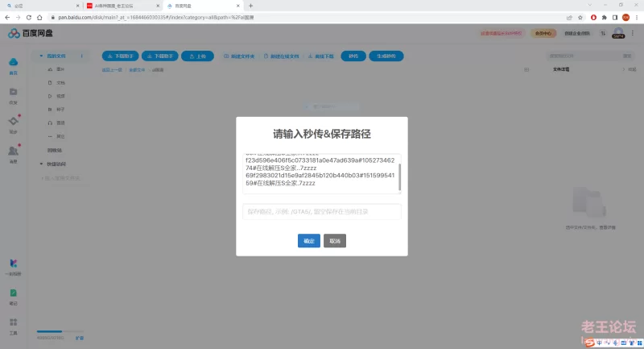Open a new browser tab
Viewport: 644px width, 349px height.
pyautogui.click(x=250, y=6)
